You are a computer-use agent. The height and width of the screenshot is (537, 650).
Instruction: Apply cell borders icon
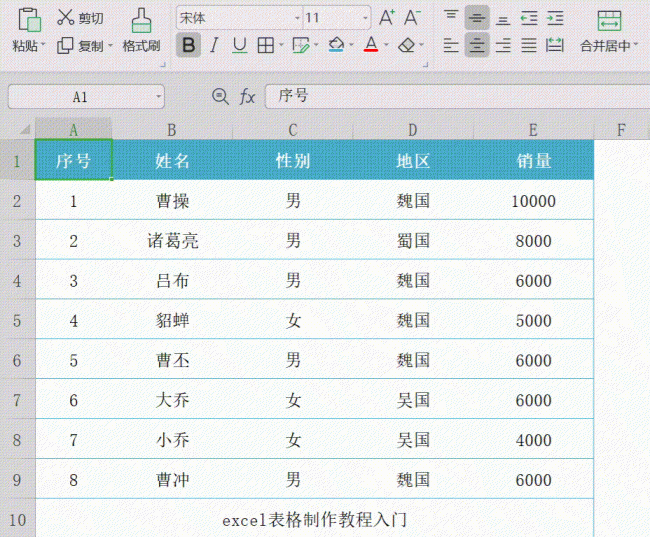(x=265, y=45)
